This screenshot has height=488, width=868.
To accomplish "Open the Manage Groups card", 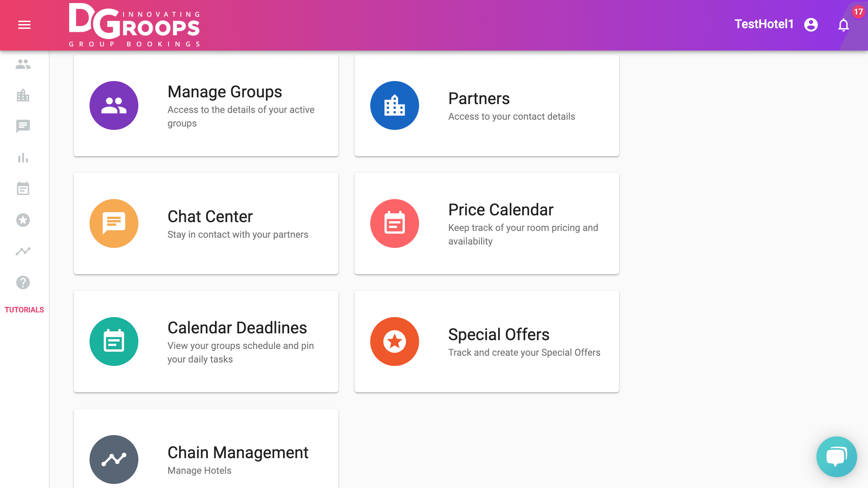I will [x=206, y=105].
